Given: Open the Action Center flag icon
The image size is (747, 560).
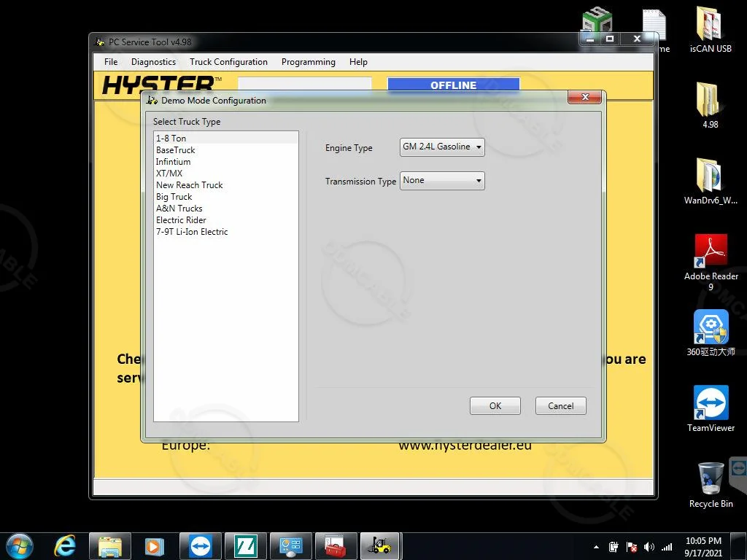Looking at the screenshot, I should pyautogui.click(x=632, y=547).
